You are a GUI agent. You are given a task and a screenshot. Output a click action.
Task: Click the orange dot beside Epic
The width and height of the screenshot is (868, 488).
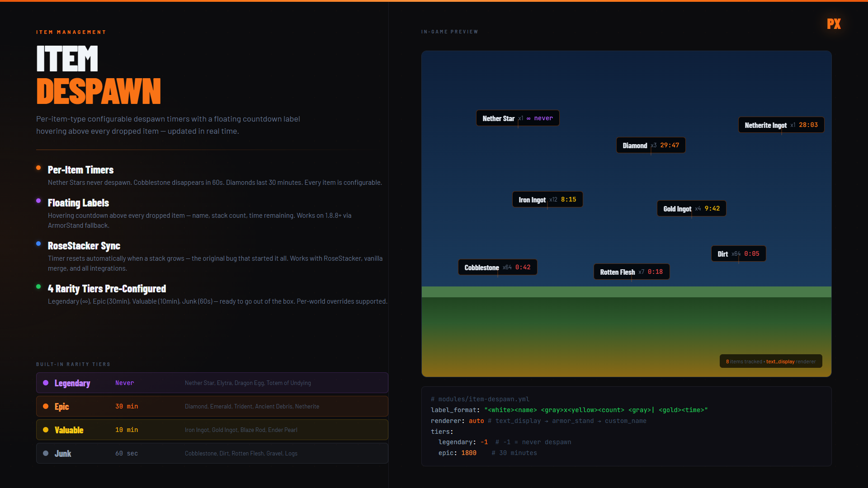tap(46, 406)
